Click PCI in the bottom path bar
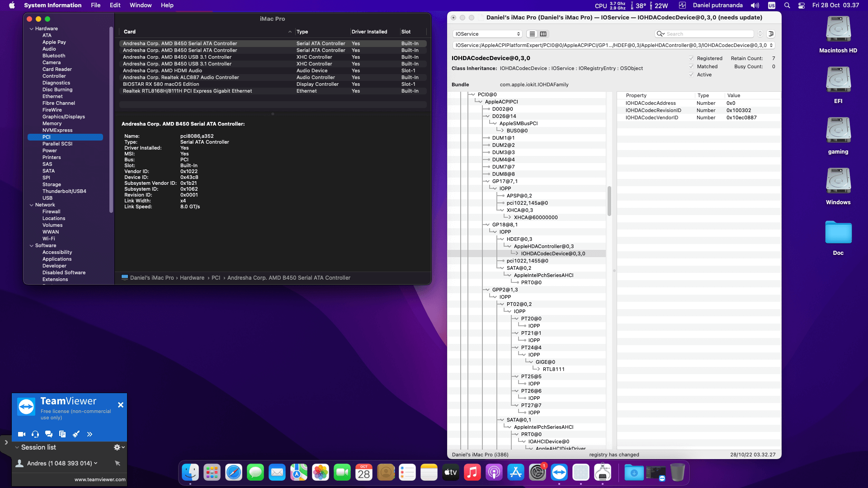Image resolution: width=868 pixels, height=488 pixels. (216, 278)
